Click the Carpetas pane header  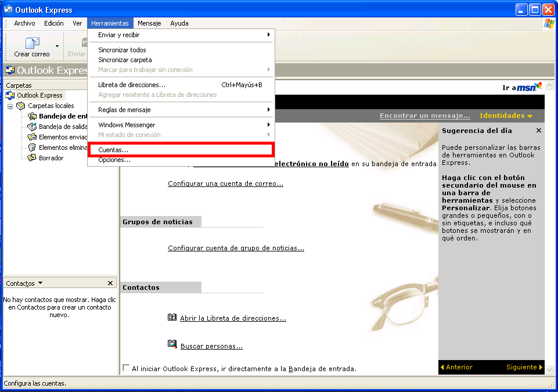point(45,85)
